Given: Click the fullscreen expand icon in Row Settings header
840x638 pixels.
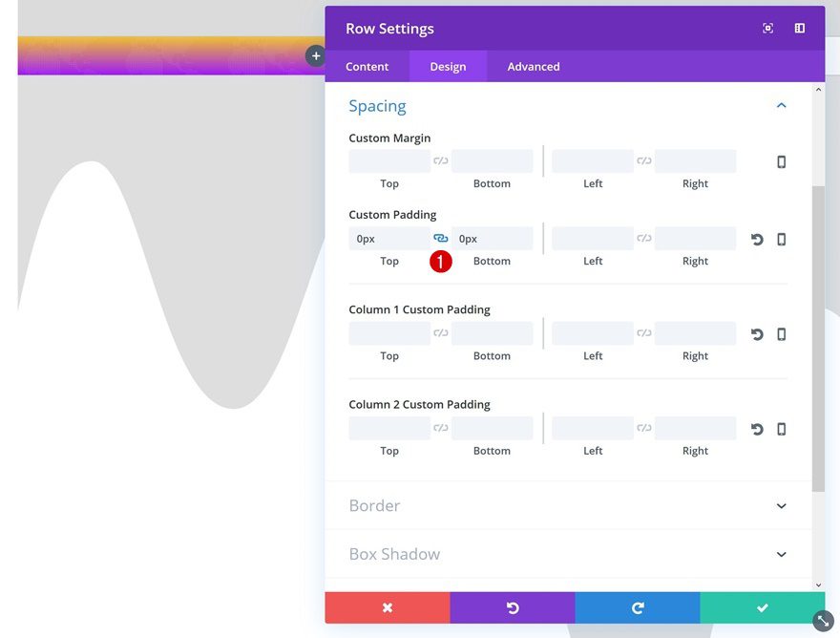Looking at the screenshot, I should point(767,29).
